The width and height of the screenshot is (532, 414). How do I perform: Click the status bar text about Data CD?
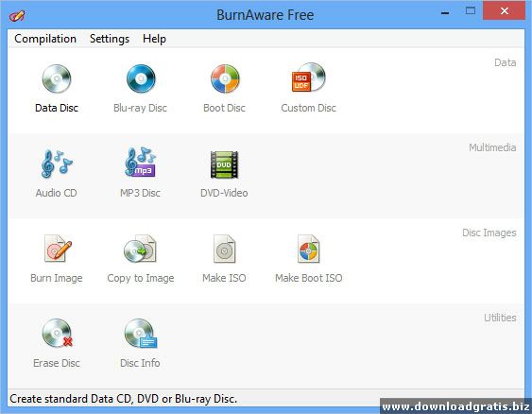point(123,399)
